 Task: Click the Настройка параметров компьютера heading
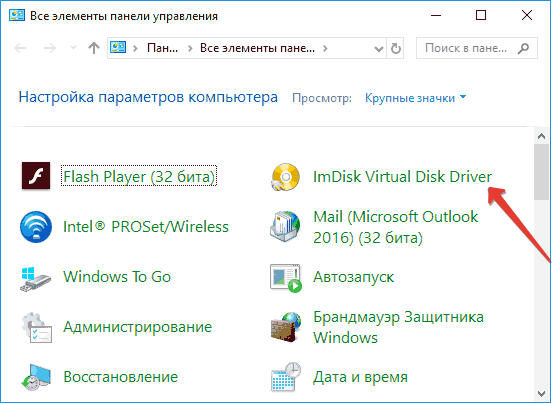coord(148,97)
